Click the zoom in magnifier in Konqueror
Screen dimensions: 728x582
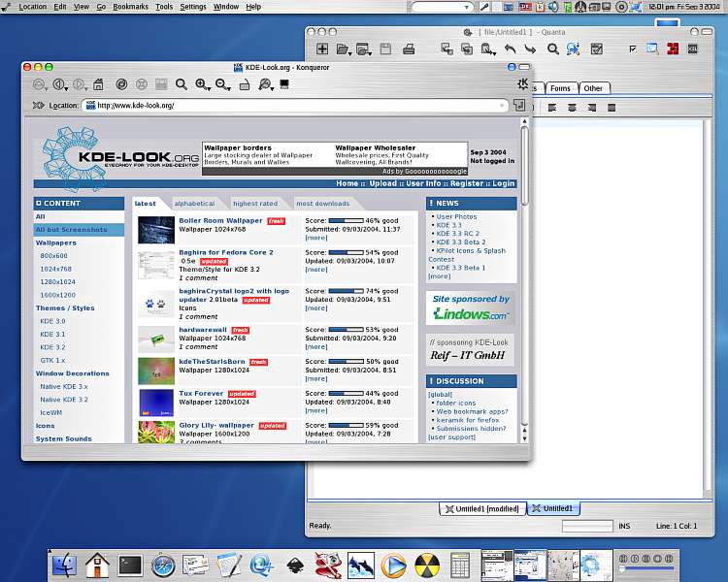(201, 84)
